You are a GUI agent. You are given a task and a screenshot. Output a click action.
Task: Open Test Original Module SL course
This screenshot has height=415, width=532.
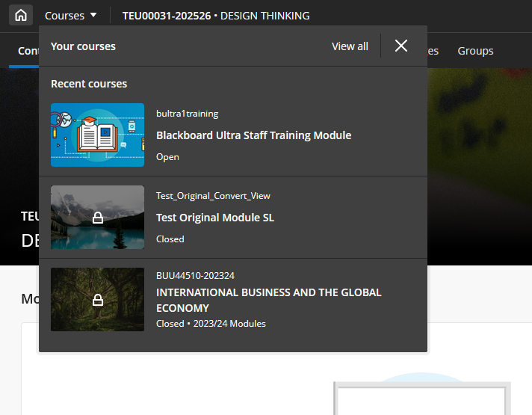[x=215, y=218]
